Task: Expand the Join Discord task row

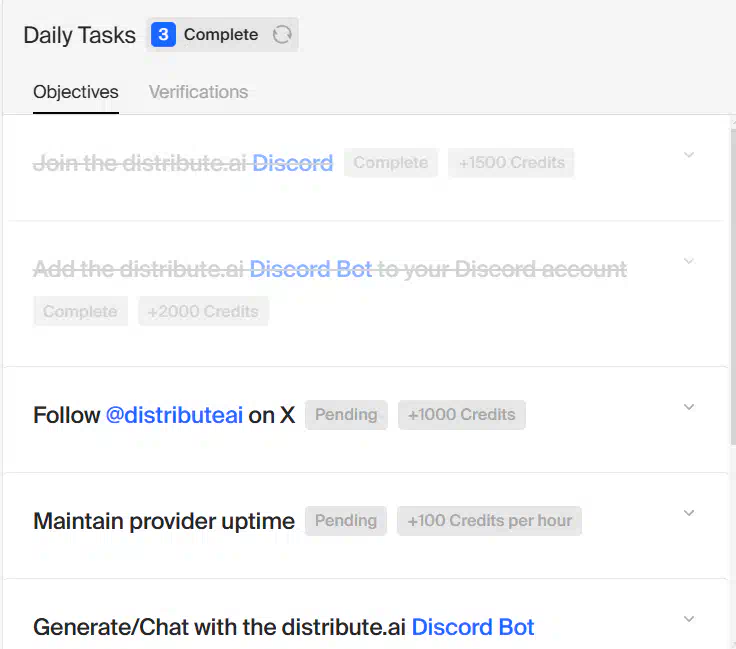Action: click(x=689, y=155)
